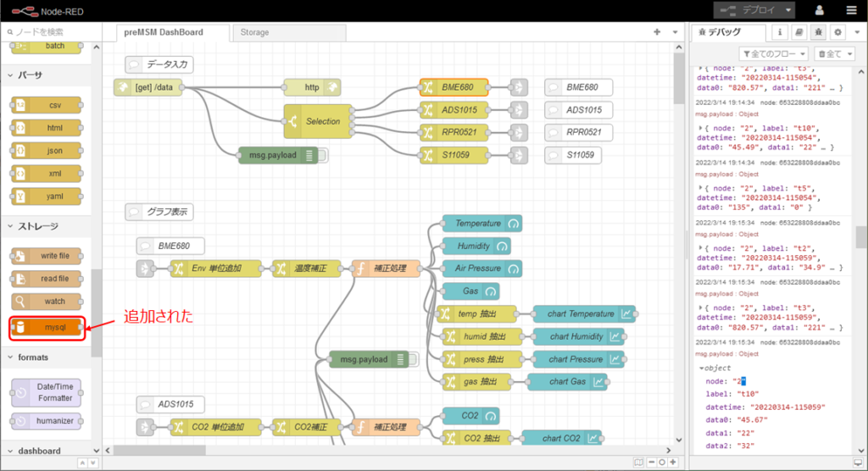This screenshot has height=471, width=868.
Task: Select the json palette node
Action: coord(47,151)
